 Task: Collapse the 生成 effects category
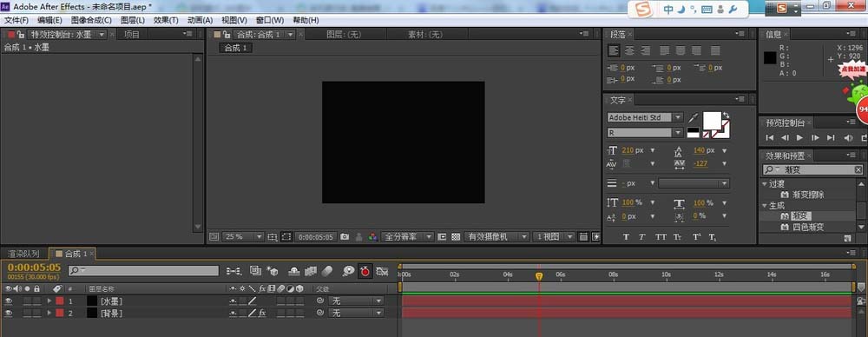tap(765, 206)
